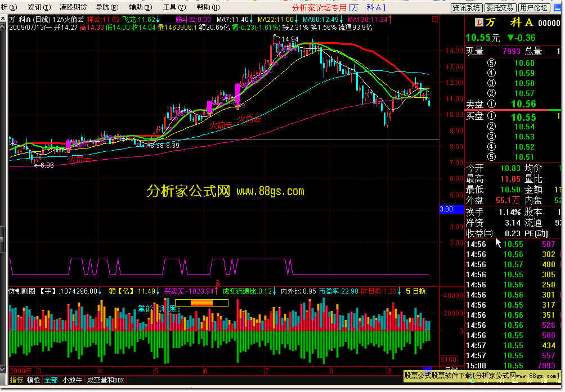Image resolution: width=565 pixels, height=392 pixels.
Task: Click the 资讯系统 button
Action: pos(467,7)
